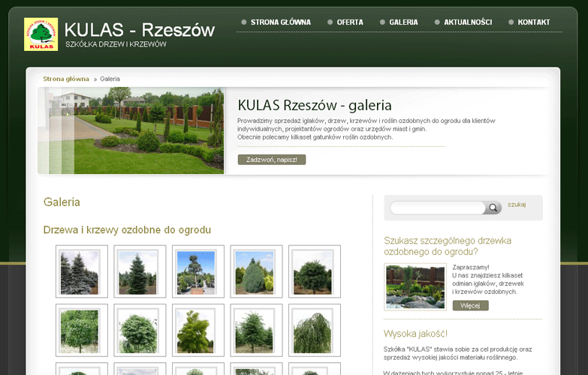Image resolution: width=588 pixels, height=375 pixels.
Task: Open the blue spruce group thumbnail
Action: pos(82,271)
